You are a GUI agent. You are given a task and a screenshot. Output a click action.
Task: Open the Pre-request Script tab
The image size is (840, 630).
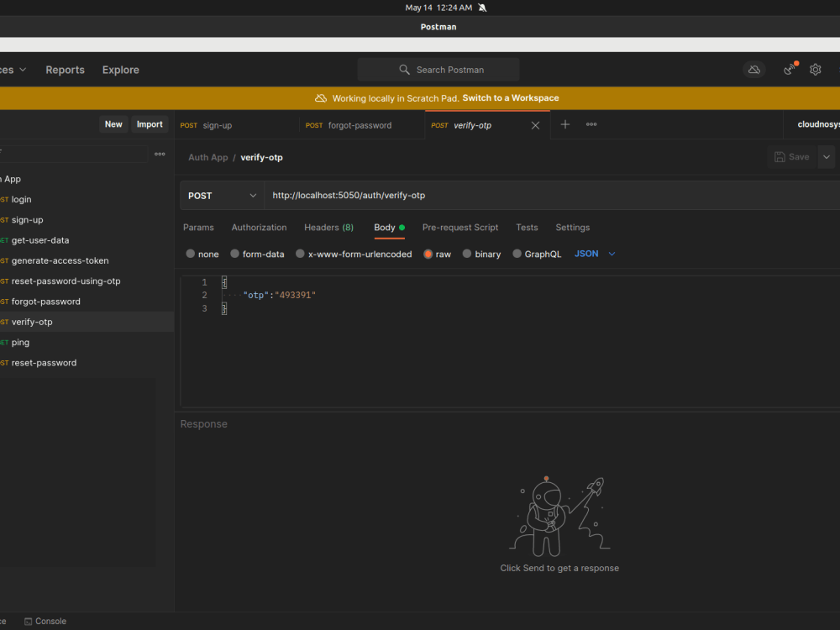click(460, 227)
